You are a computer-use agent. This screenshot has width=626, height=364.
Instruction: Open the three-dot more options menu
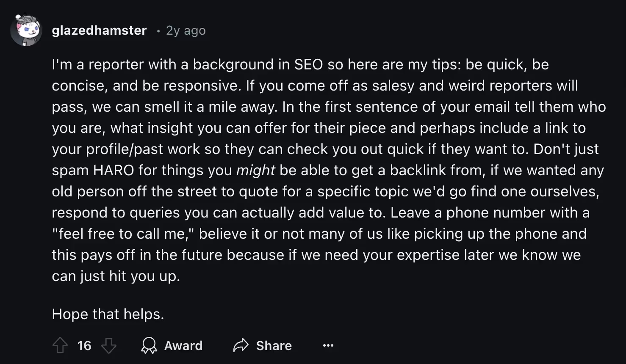[328, 345]
